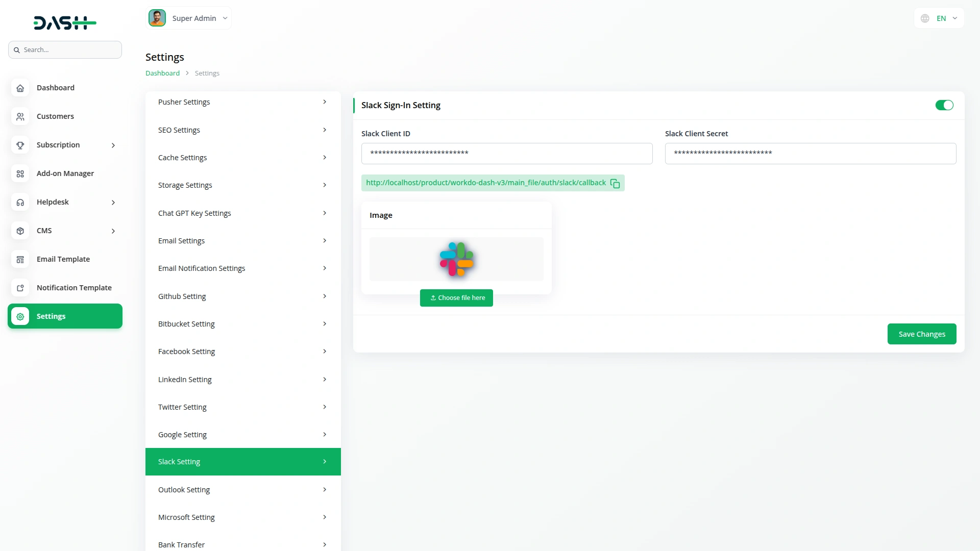Open Helpdesk via its headphones icon

[x=20, y=202]
